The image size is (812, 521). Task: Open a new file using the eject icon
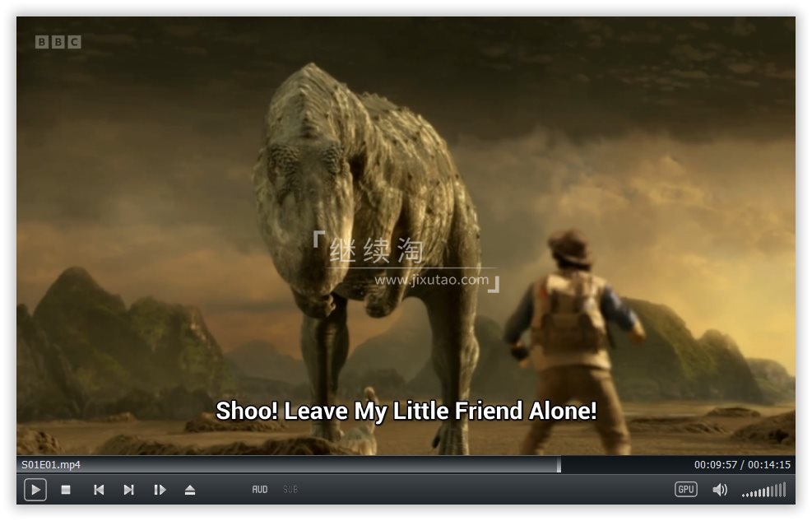coord(189,490)
